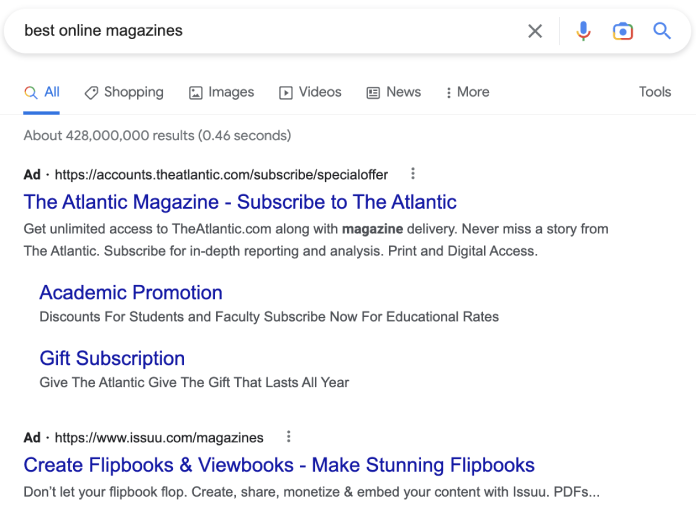Open search by image camera icon
696x515 pixels.
pyautogui.click(x=623, y=31)
